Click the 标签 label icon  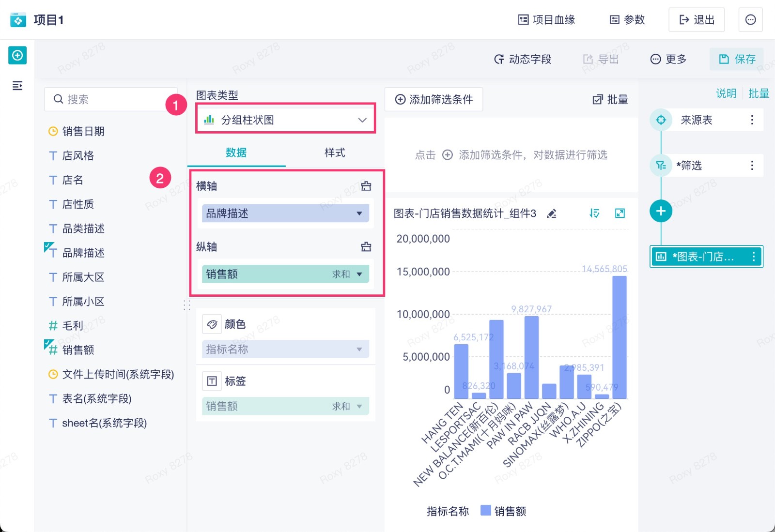tap(212, 381)
